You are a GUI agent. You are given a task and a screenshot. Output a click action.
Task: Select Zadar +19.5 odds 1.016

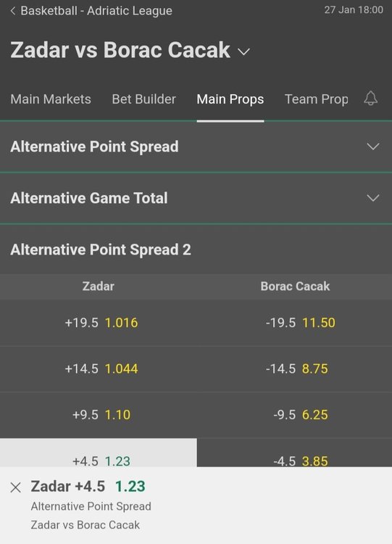pos(99,323)
